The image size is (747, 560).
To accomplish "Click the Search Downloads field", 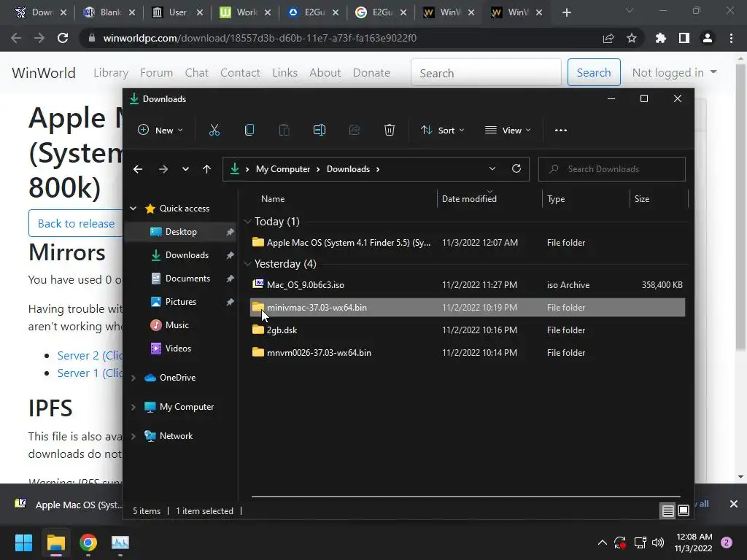I will (x=612, y=169).
